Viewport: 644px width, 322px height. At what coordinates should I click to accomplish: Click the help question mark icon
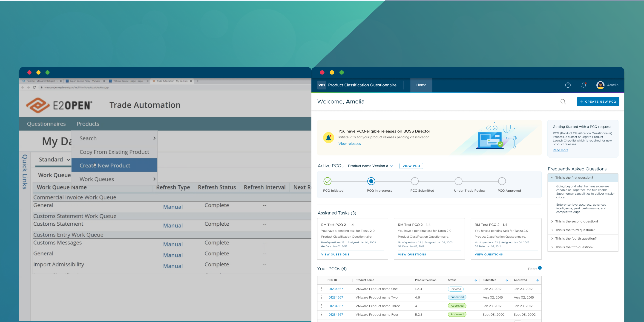568,85
